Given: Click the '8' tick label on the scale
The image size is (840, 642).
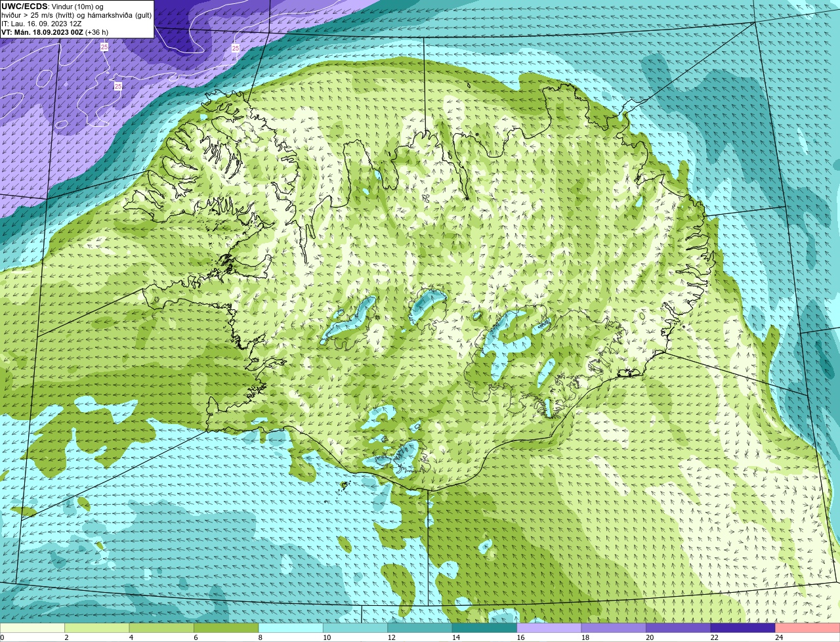Looking at the screenshot, I should tap(261, 637).
